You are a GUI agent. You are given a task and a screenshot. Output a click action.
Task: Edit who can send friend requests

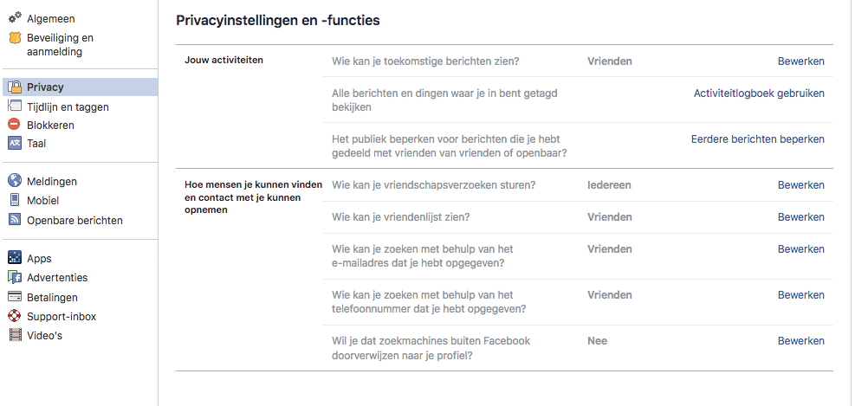(x=800, y=185)
